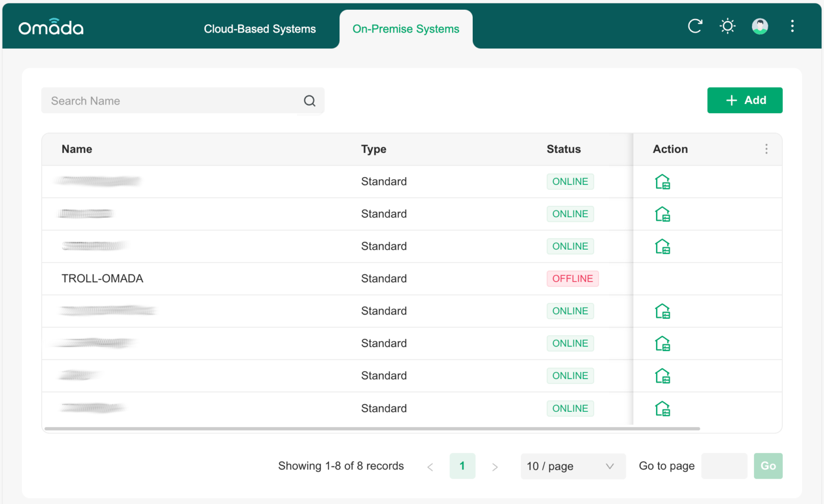Viewport: 824px width, 504px height.
Task: Click the horizontal table scrollbar
Action: coord(372,428)
